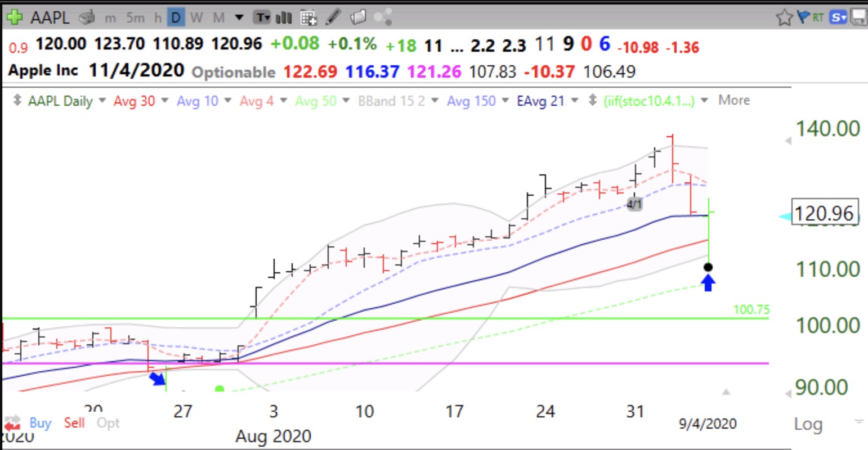This screenshot has height=450, width=868.
Task: Open the Avg 10 indicator dropdown
Action: pos(227,101)
